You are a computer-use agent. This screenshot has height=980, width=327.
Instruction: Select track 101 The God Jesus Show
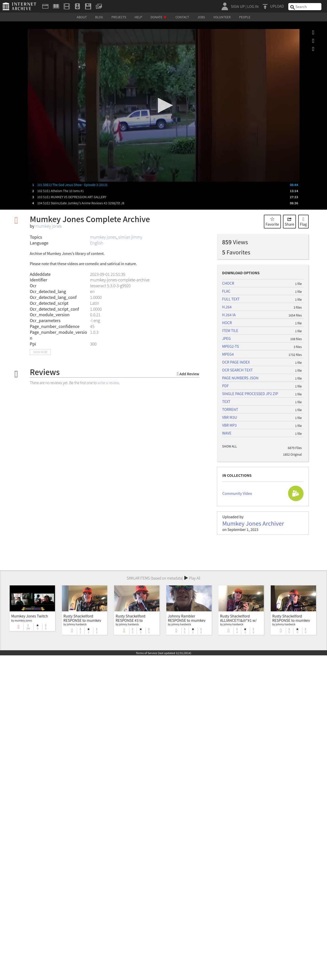click(x=163, y=185)
